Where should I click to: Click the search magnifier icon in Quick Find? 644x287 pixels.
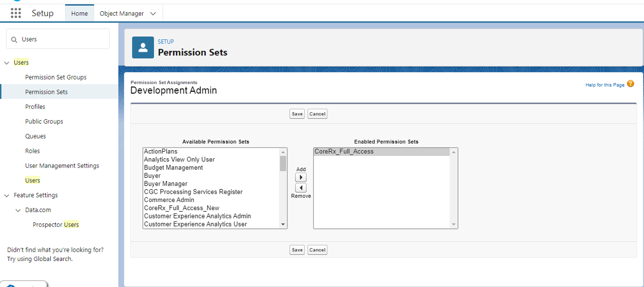(14, 39)
